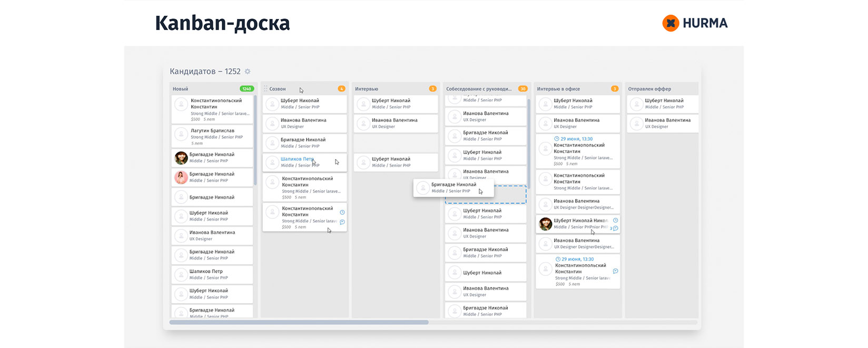Image resolution: width=868 pixels, height=348 pixels.
Task: Grab the drag handle of Созвон column
Action: [265, 89]
